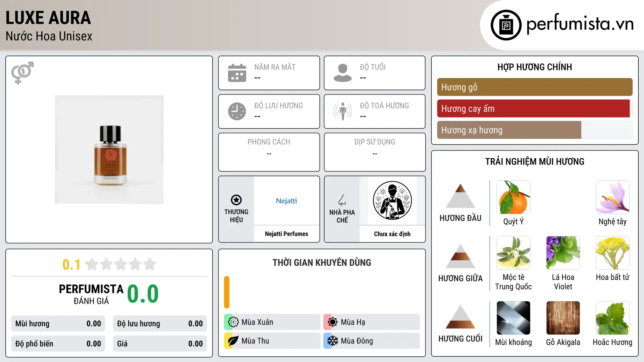644x362 pixels.
Task: Select the Mùa Hạ season bar
Action: point(372,322)
